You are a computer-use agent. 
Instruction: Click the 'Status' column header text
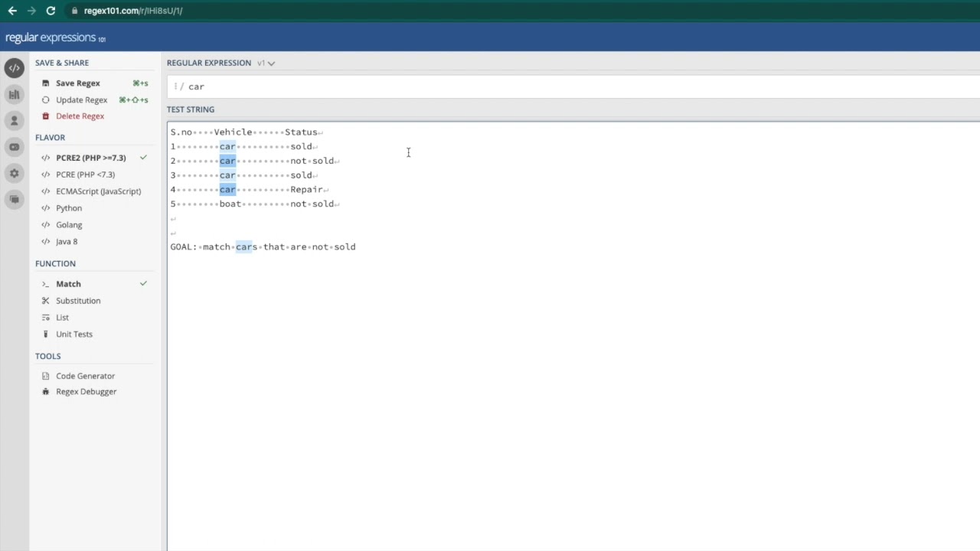click(301, 132)
